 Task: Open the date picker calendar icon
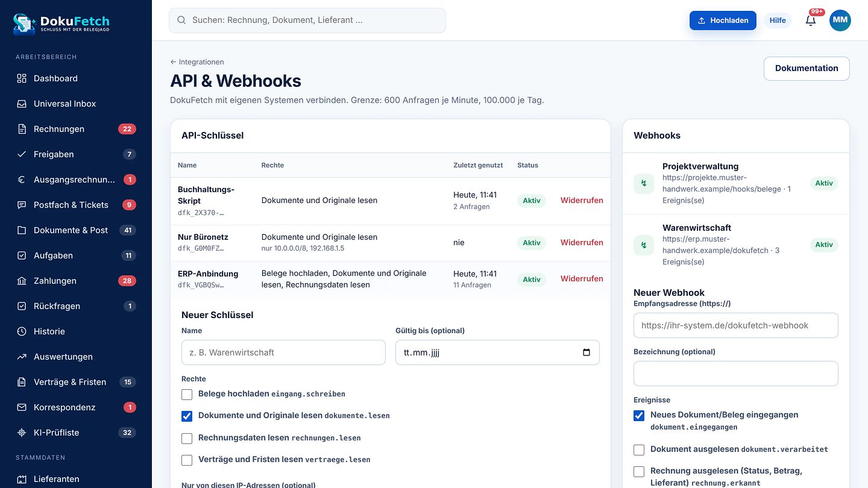(x=587, y=352)
